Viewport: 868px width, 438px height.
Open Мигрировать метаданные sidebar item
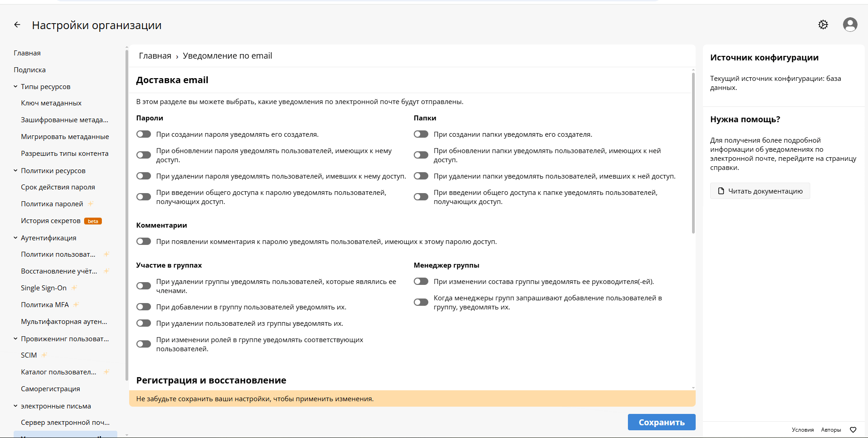pyautogui.click(x=65, y=137)
